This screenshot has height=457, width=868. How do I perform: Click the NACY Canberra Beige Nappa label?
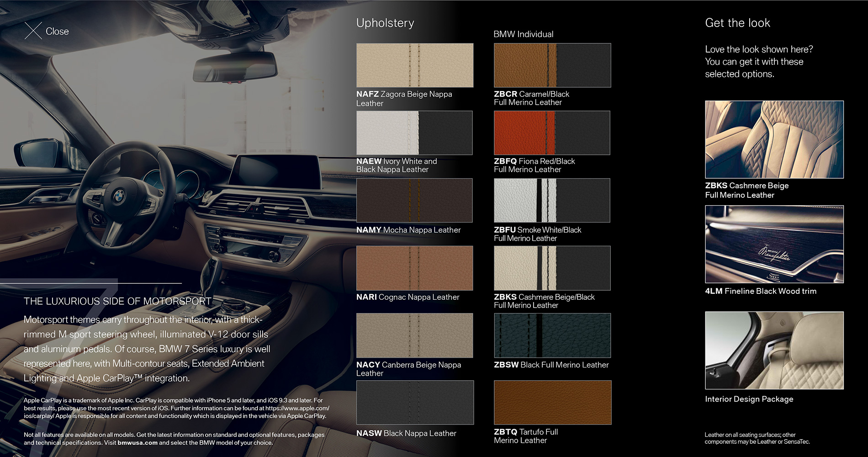click(409, 369)
